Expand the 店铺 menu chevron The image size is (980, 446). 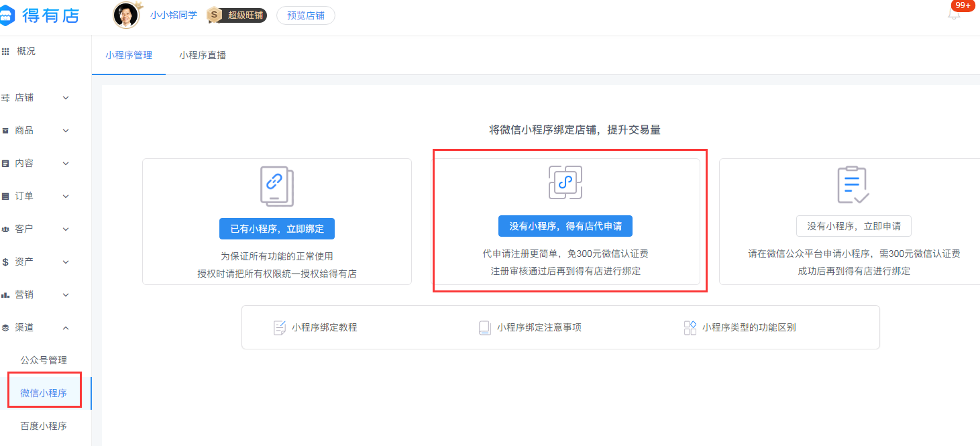[x=66, y=98]
